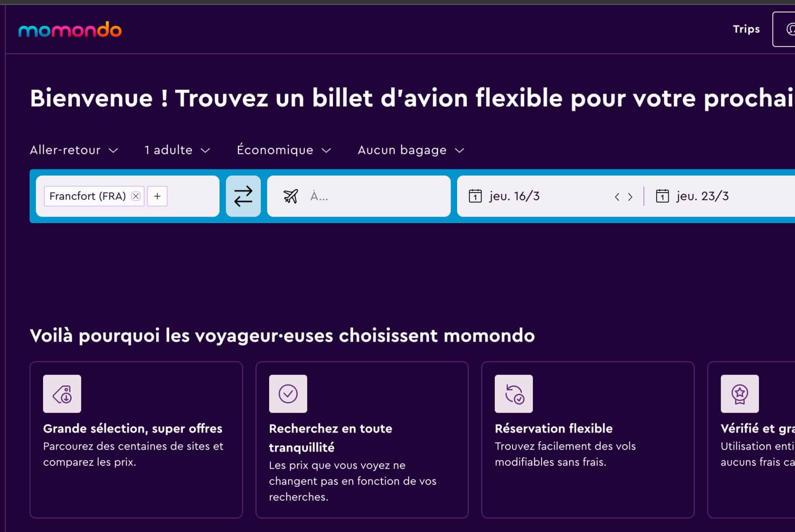
Task: Click the Grande sélection, super offres heading
Action: (132, 428)
